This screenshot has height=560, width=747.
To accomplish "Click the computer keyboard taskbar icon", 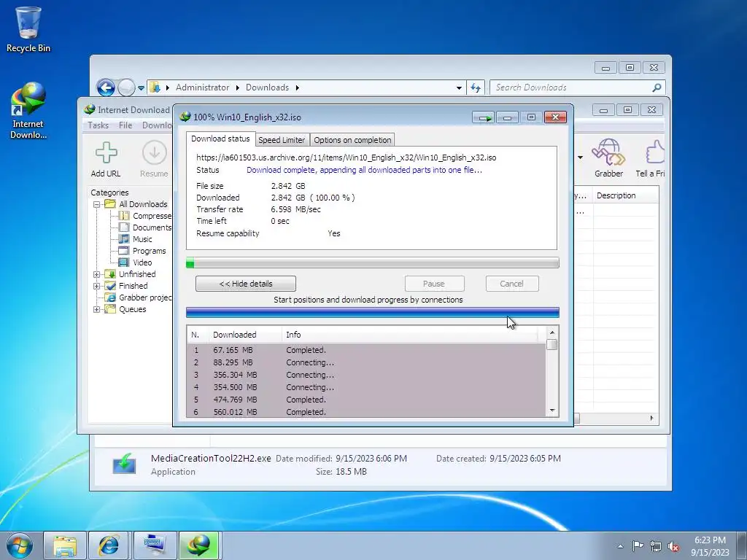I will click(x=155, y=545).
